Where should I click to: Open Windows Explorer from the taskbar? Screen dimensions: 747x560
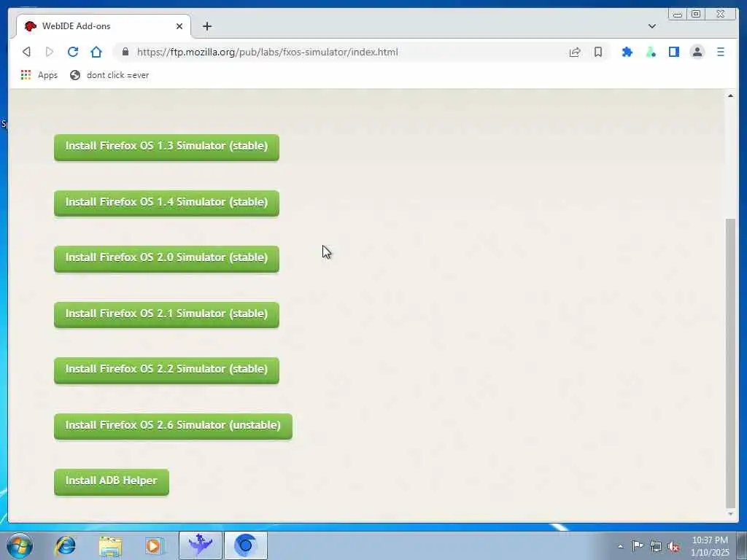pyautogui.click(x=111, y=545)
